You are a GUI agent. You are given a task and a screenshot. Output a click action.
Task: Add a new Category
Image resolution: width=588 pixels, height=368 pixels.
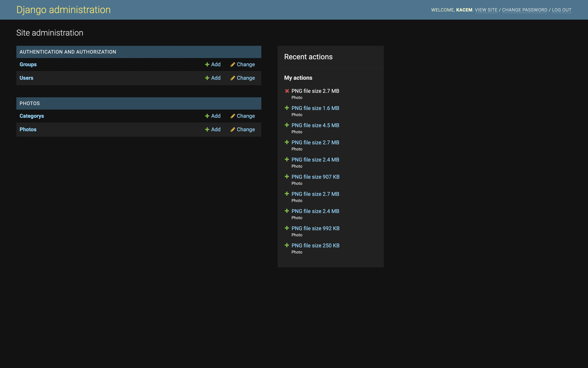tap(216, 116)
